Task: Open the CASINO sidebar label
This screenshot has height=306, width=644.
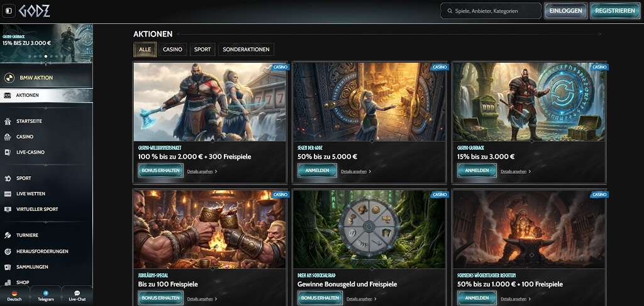Action: tap(25, 137)
